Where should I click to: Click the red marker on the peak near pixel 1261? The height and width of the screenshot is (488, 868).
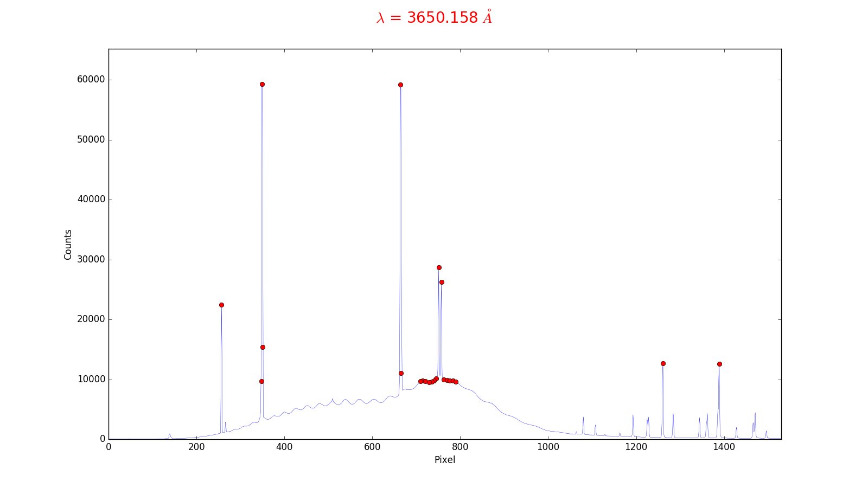point(663,363)
